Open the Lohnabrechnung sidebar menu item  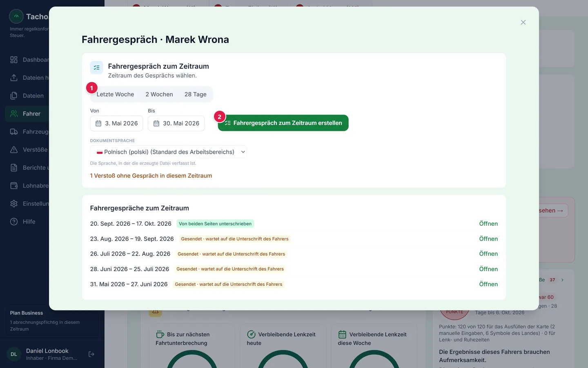[x=29, y=186]
